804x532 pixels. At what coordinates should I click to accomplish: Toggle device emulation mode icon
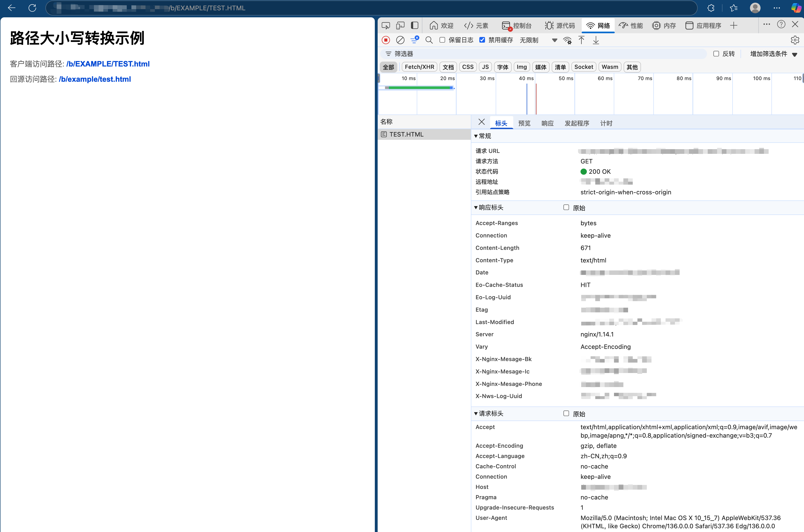[x=400, y=26]
